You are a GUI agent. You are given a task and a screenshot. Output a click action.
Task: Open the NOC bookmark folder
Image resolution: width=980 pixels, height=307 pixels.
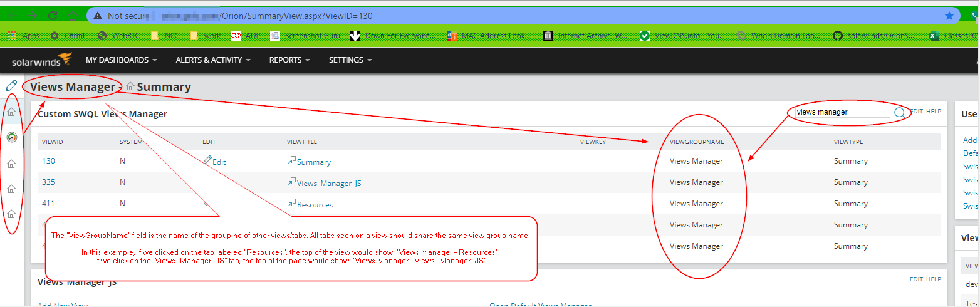pyautogui.click(x=166, y=36)
